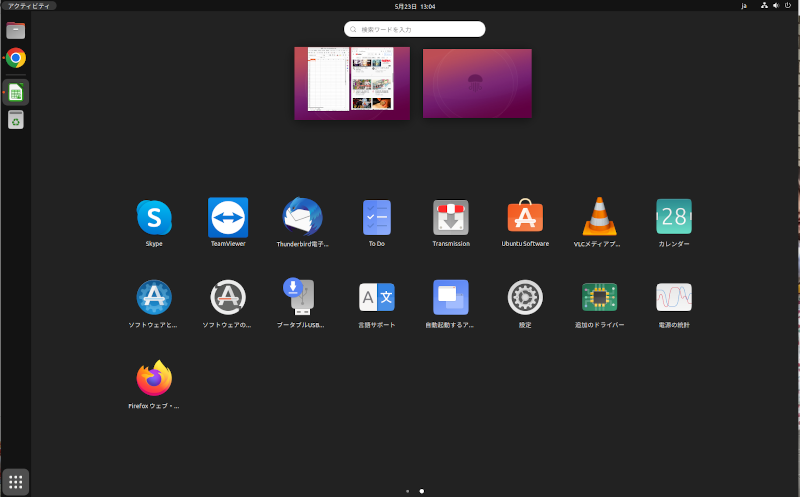
Task: Open the Calendar app showing 28
Action: tap(674, 217)
